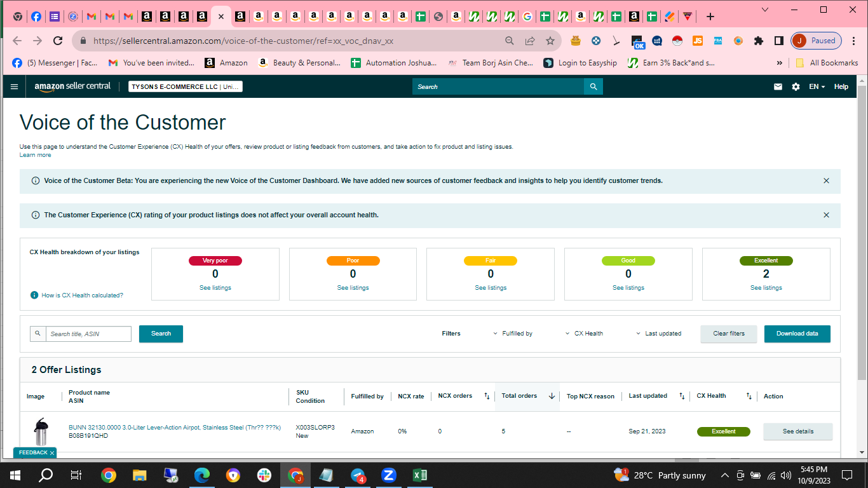Click the teal Search button
This screenshot has width=868, height=488.
tap(161, 334)
